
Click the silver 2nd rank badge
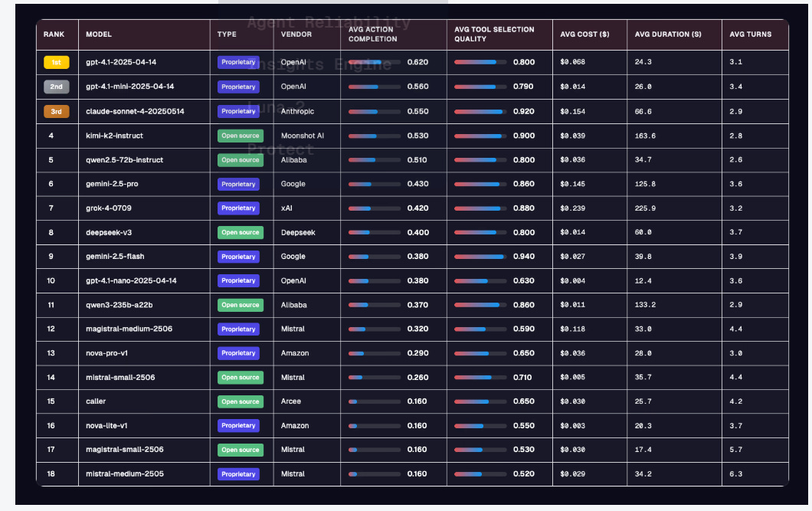(x=57, y=87)
